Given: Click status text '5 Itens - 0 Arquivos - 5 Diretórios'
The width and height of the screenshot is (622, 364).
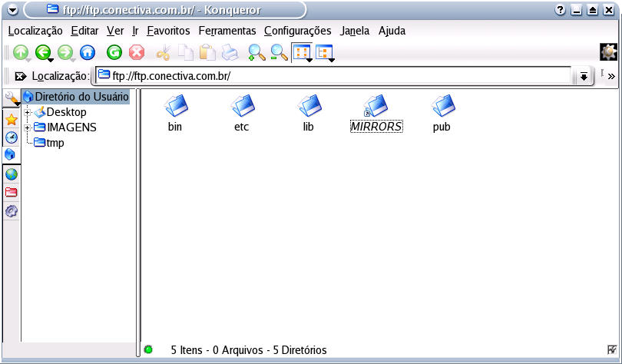Looking at the screenshot, I should point(249,350).
